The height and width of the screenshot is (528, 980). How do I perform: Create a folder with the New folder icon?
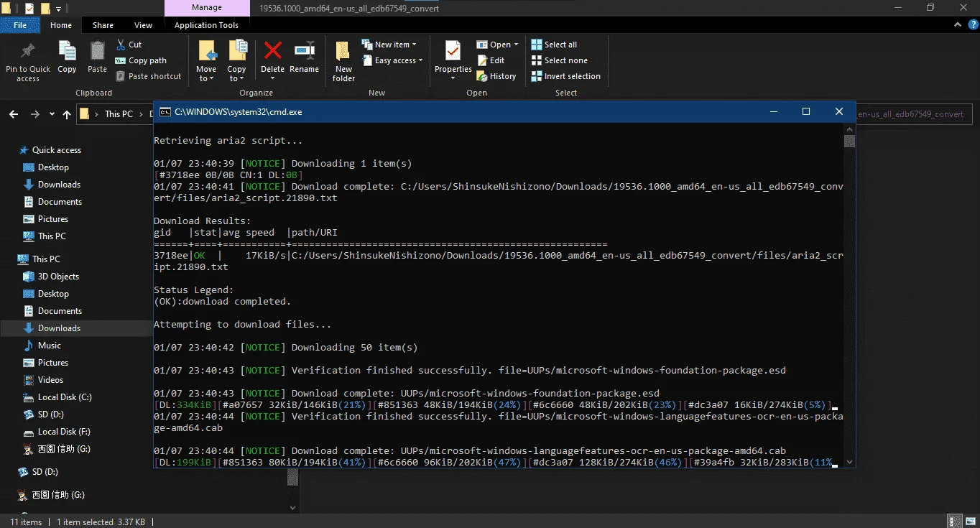pos(343,52)
